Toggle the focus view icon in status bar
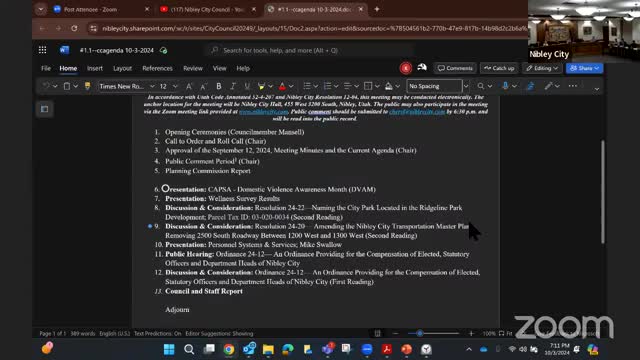The image size is (640, 360). pos(378,333)
